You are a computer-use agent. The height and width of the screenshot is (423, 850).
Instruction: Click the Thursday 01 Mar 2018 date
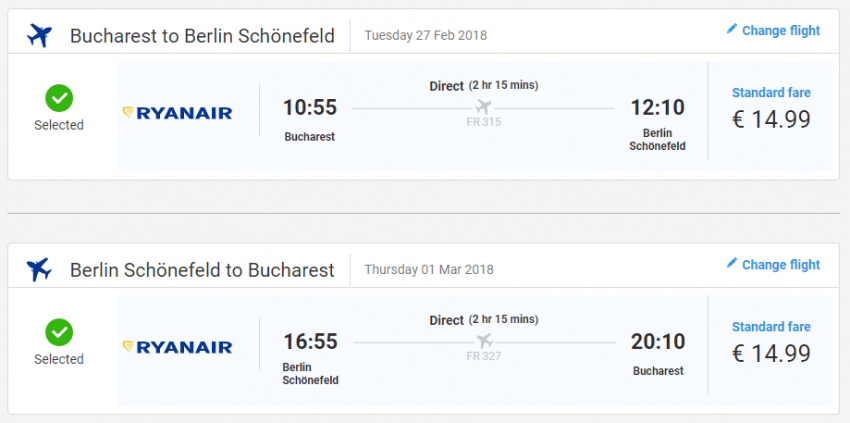pyautogui.click(x=428, y=270)
